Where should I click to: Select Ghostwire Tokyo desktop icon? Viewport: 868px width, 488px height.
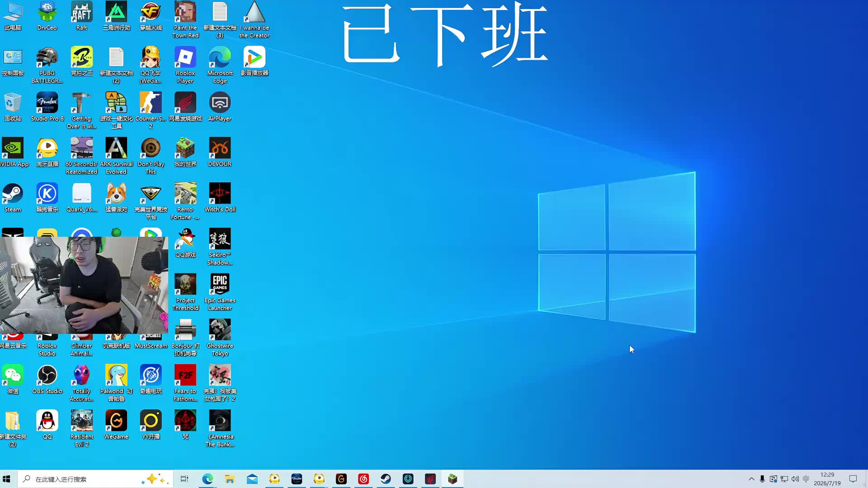(x=220, y=338)
